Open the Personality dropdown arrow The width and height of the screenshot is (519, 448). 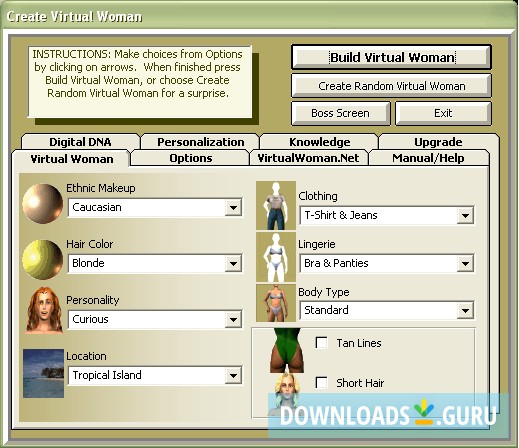tap(233, 320)
